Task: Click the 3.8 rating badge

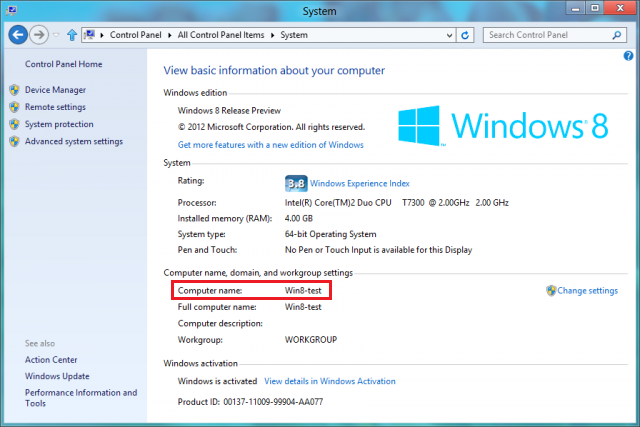Action: 296,184
